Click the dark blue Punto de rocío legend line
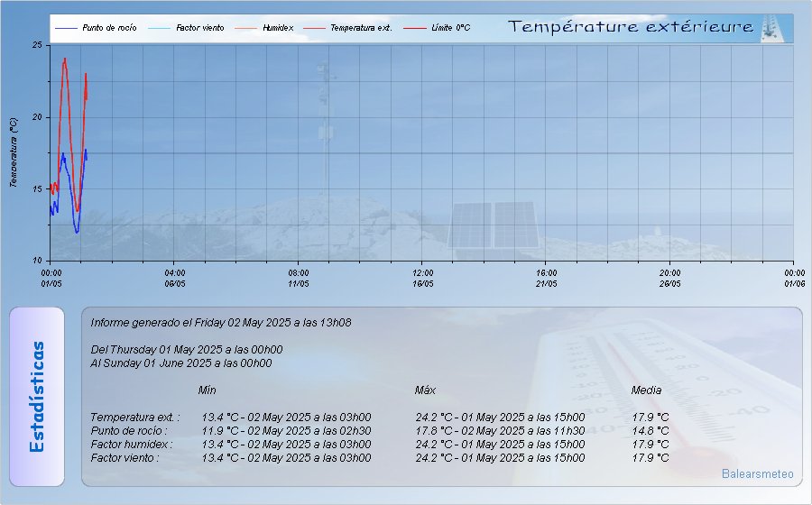The height and width of the screenshot is (505, 812). pos(66,28)
